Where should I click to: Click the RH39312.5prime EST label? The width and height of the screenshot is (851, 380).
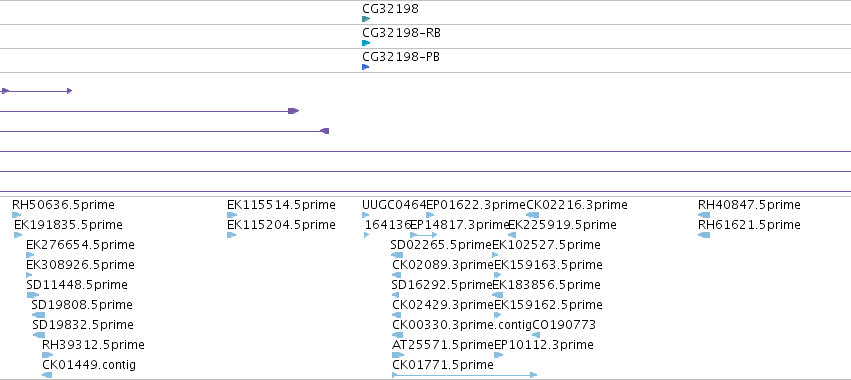point(93,345)
